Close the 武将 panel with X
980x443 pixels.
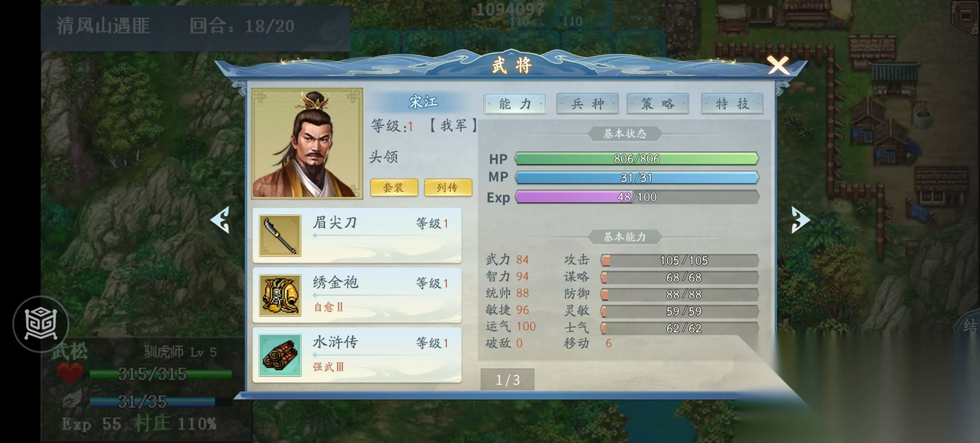pos(778,66)
